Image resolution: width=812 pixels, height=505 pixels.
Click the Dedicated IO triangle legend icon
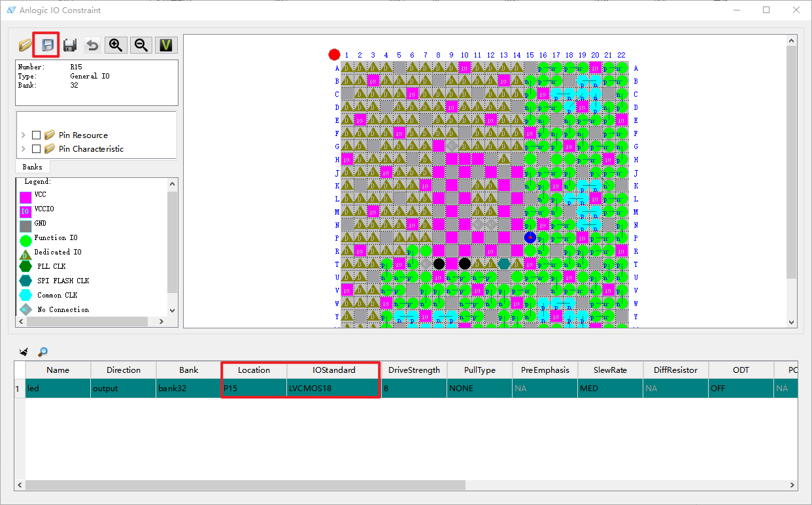pyautogui.click(x=25, y=254)
